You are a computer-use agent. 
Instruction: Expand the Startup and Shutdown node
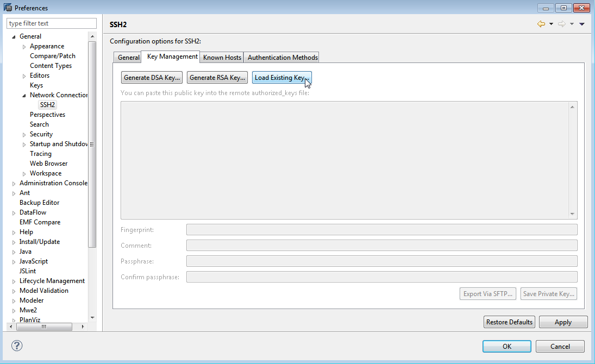(24, 145)
